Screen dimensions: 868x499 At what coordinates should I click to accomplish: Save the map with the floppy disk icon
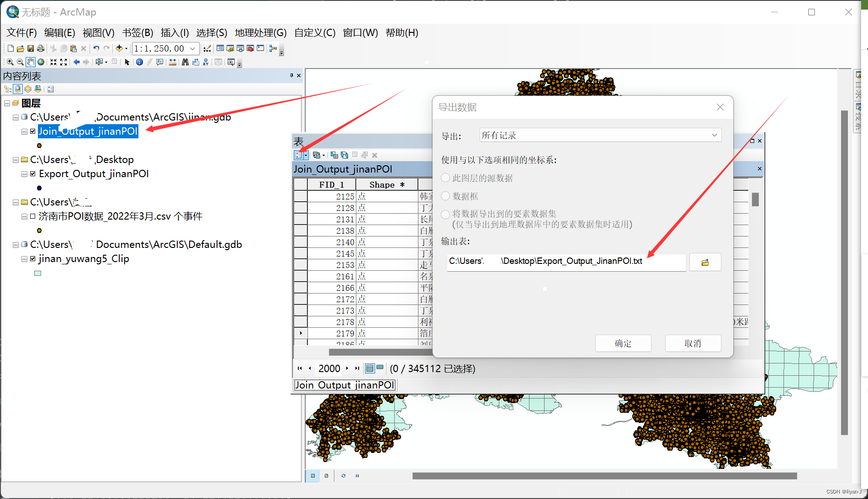[x=31, y=48]
